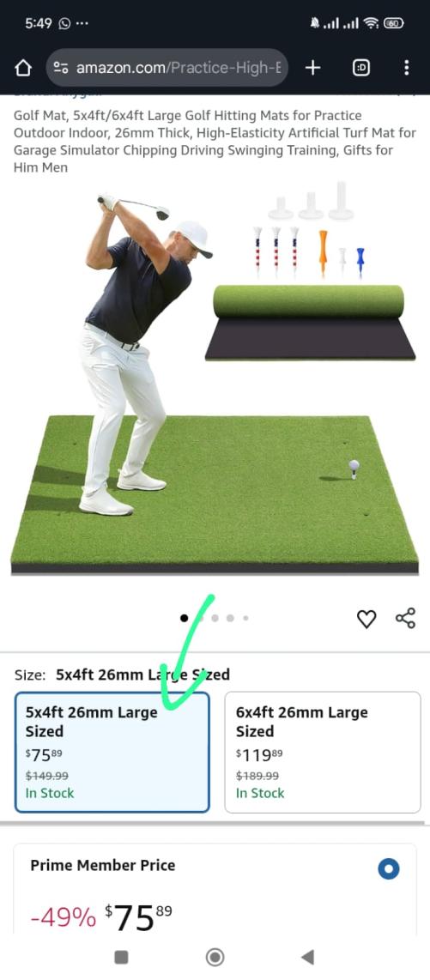Add item to wish list heart icon
The image size is (430, 980).
(366, 619)
